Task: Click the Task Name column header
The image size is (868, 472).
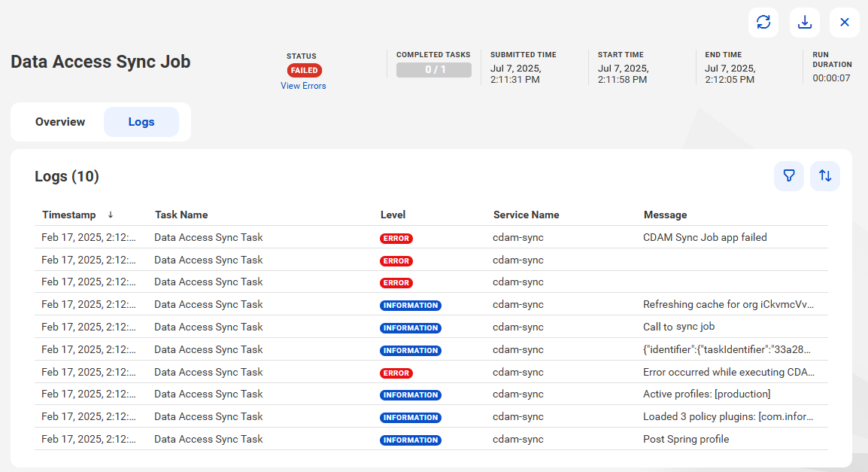Action: pyautogui.click(x=181, y=215)
